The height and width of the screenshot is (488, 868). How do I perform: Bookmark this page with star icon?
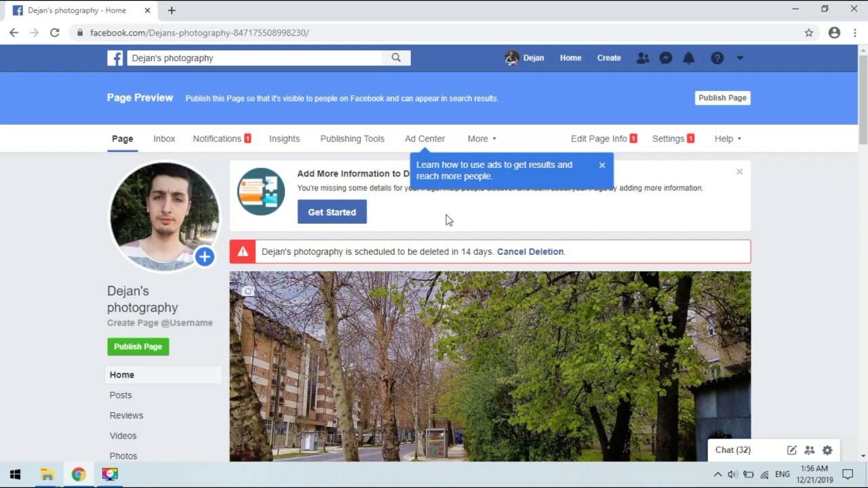point(808,33)
